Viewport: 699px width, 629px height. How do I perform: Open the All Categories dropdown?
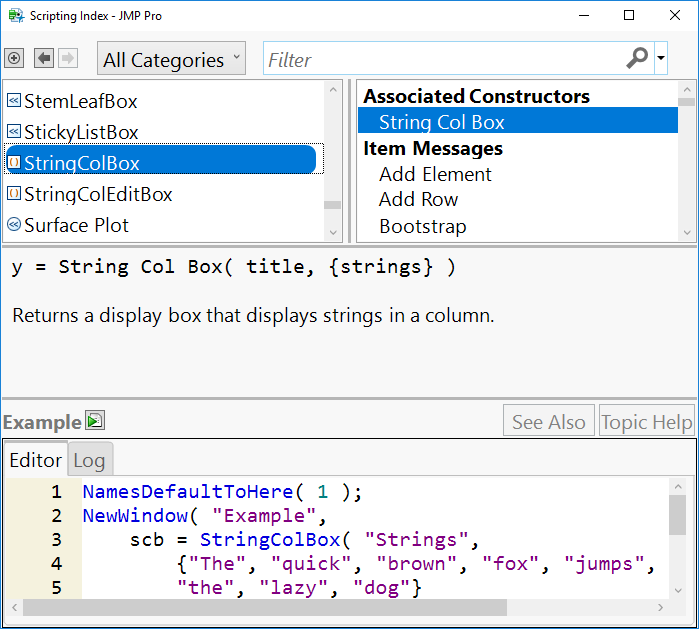[172, 60]
